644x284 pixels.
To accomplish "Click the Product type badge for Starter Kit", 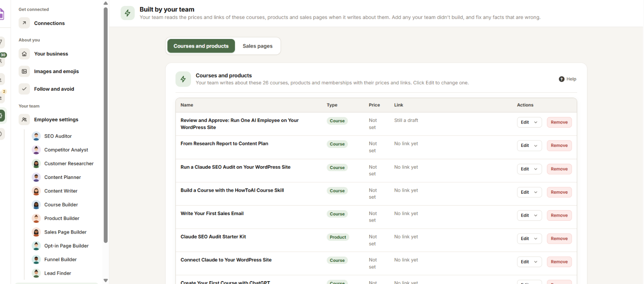I will pos(338,237).
